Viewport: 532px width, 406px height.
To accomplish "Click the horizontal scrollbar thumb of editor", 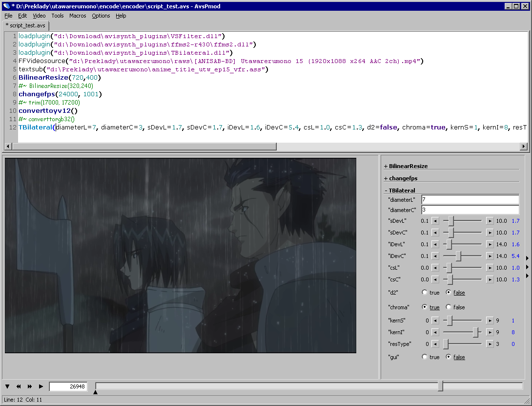I will pyautogui.click(x=144, y=147).
